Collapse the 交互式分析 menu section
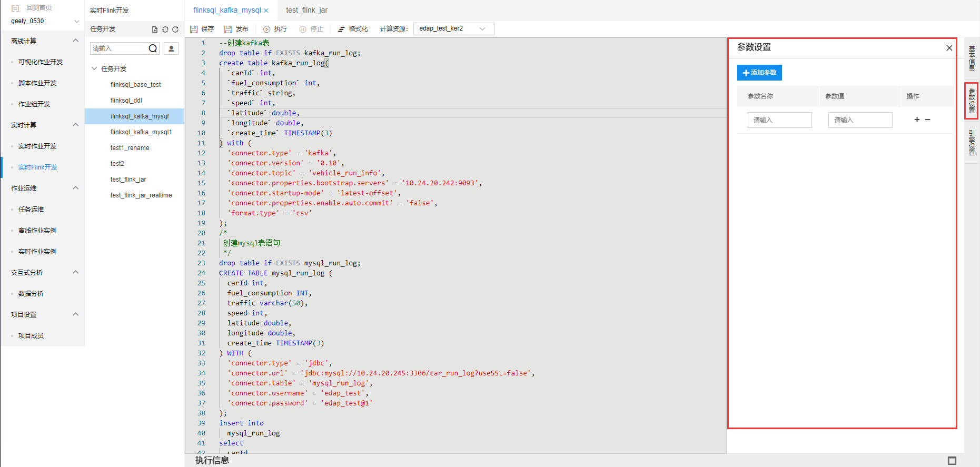Image resolution: width=980 pixels, height=467 pixels. click(x=75, y=272)
